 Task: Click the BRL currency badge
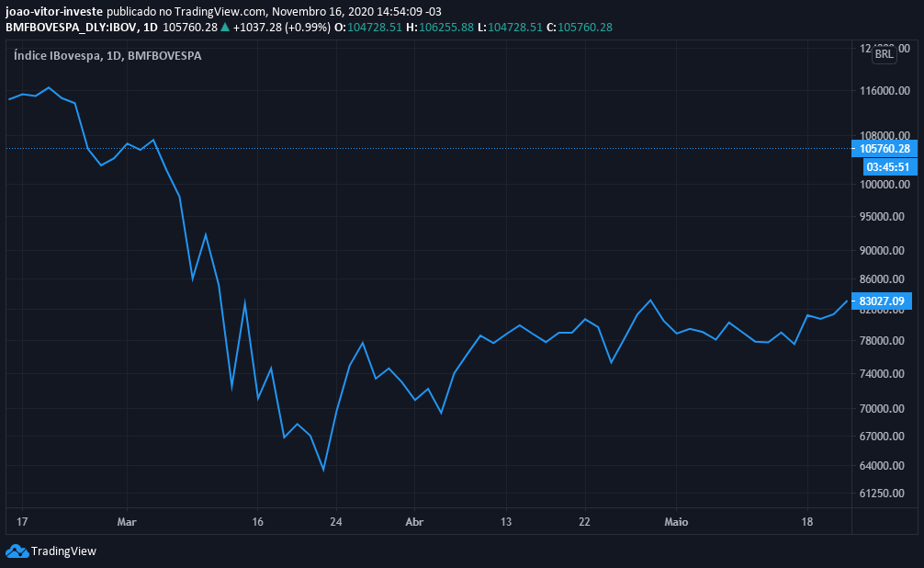(x=884, y=54)
